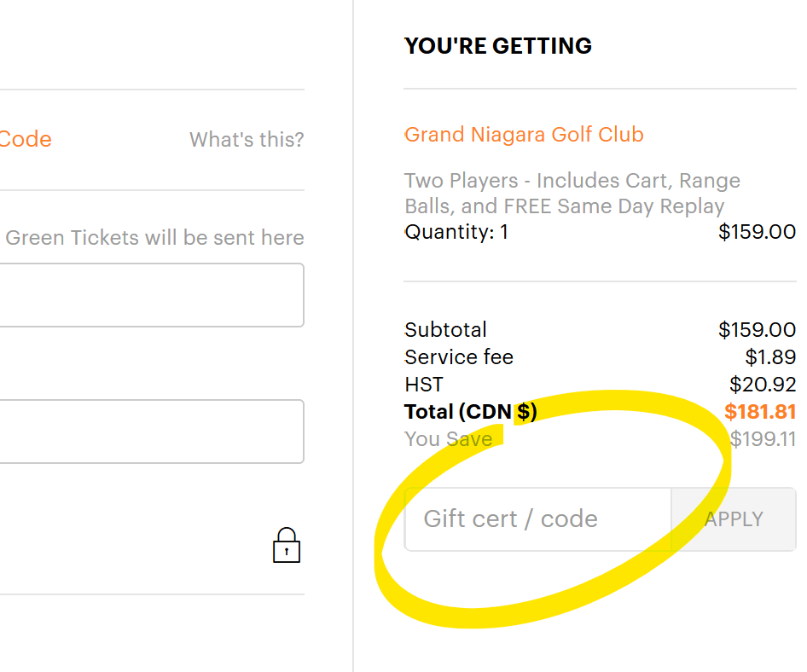Click the input below Green Tickets label
Viewport: 807px width, 672px height.
(151, 295)
